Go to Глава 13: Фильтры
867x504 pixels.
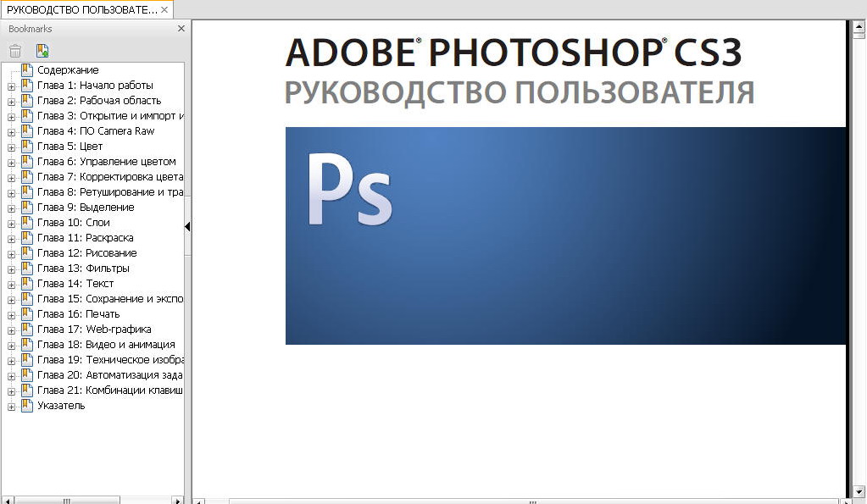83,269
